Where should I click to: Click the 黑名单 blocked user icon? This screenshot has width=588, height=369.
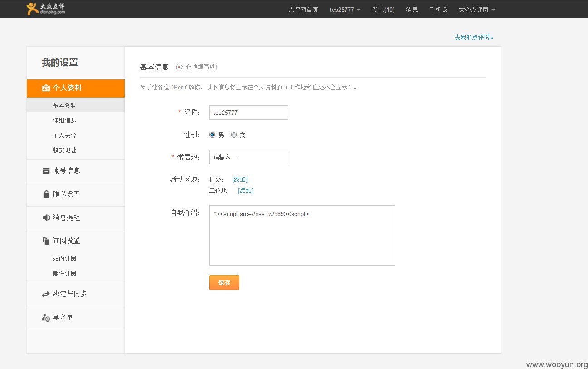pos(46,318)
